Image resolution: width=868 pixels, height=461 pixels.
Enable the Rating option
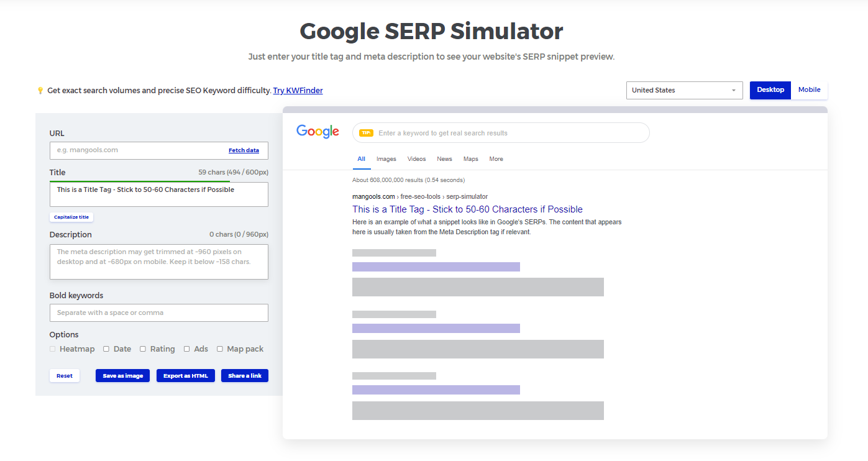[143, 349]
